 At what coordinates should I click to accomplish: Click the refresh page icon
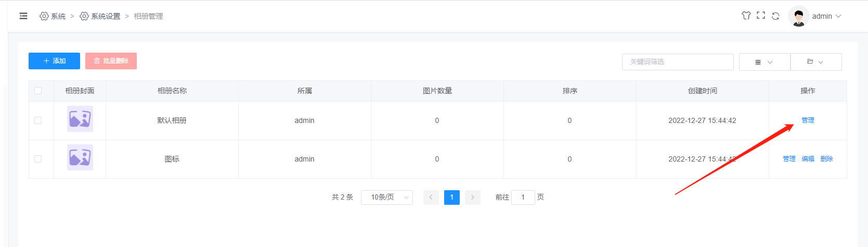click(775, 16)
